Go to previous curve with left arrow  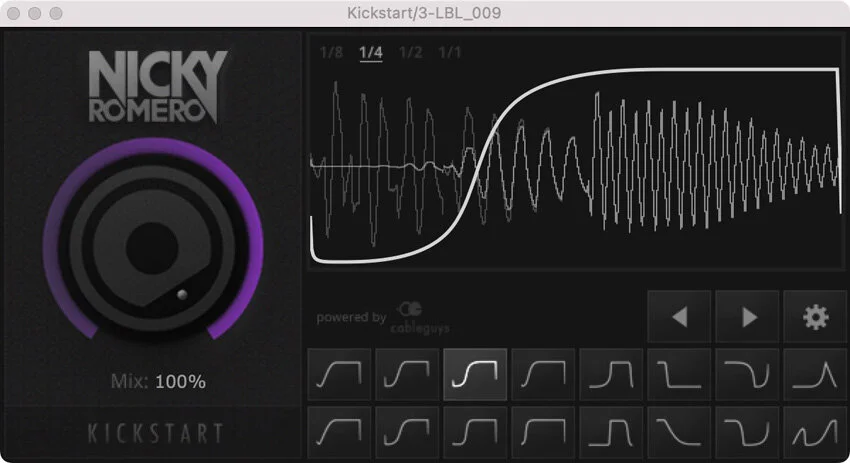tap(679, 317)
